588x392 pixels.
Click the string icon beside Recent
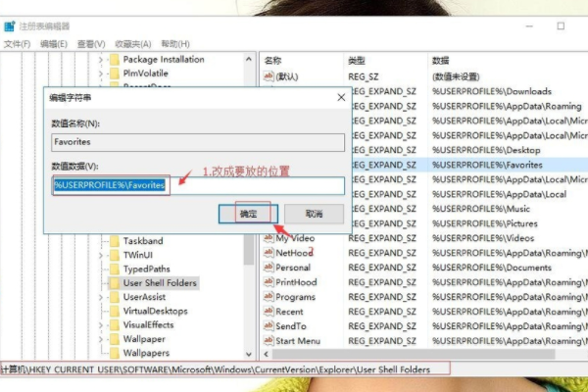[x=269, y=312]
